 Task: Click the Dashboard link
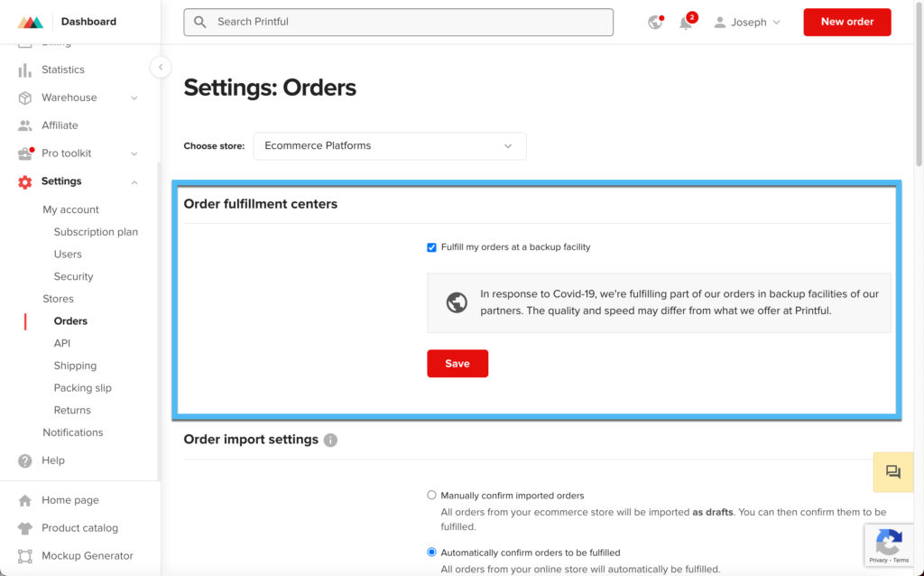88,22
